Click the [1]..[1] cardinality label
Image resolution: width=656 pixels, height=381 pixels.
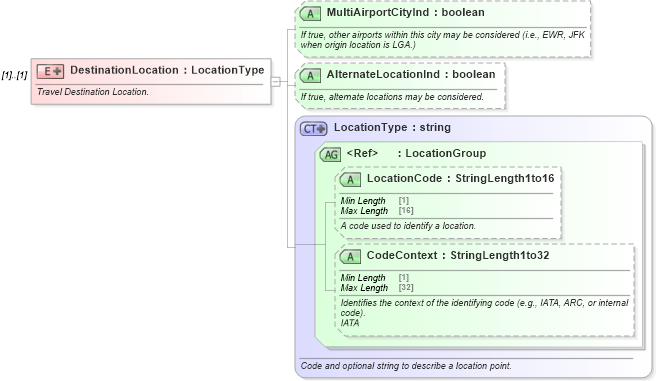pos(14,75)
